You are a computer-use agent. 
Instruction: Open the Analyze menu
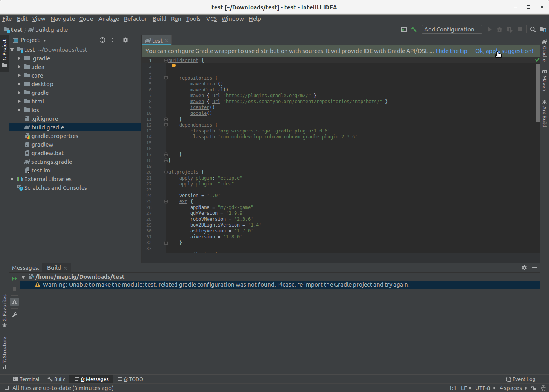tap(109, 19)
